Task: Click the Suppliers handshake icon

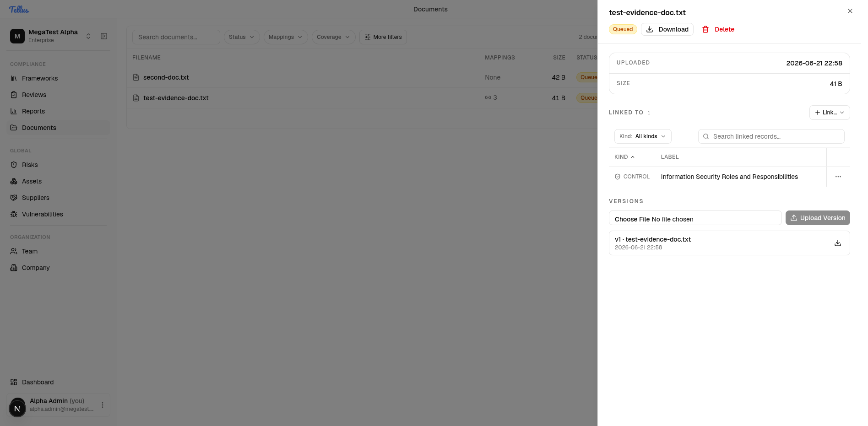Action: [14, 198]
